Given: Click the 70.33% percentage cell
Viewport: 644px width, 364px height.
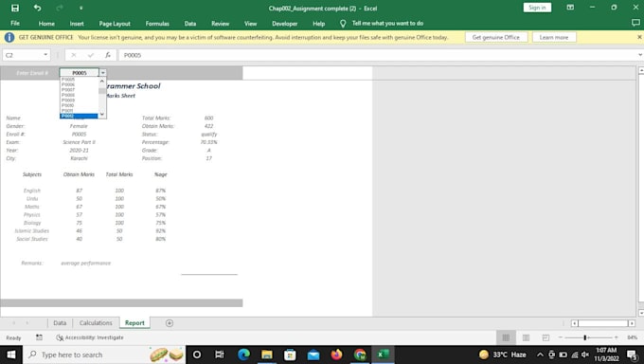Looking at the screenshot, I should tap(208, 142).
